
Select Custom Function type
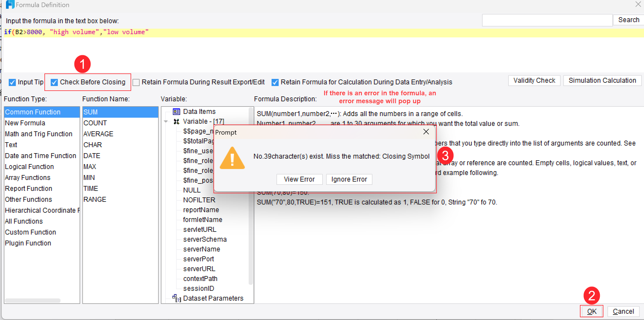coord(42,232)
